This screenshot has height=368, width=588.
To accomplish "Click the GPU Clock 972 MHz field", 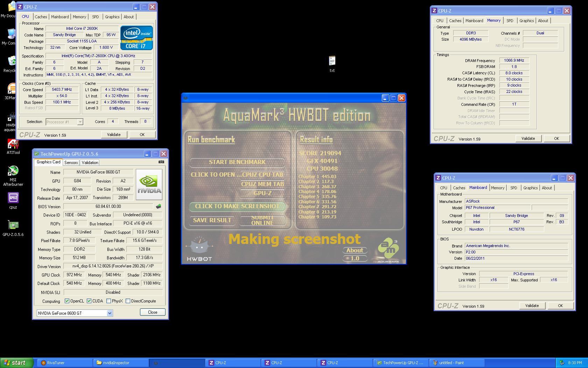I will click(74, 275).
